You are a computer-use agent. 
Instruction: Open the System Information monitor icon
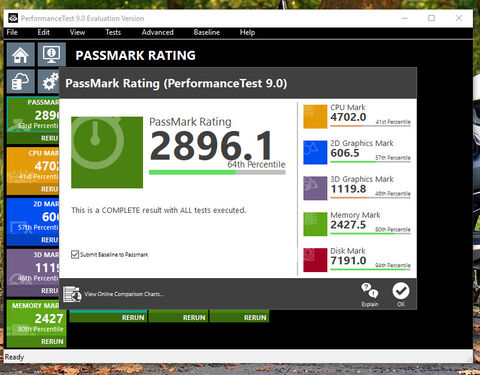coord(52,54)
